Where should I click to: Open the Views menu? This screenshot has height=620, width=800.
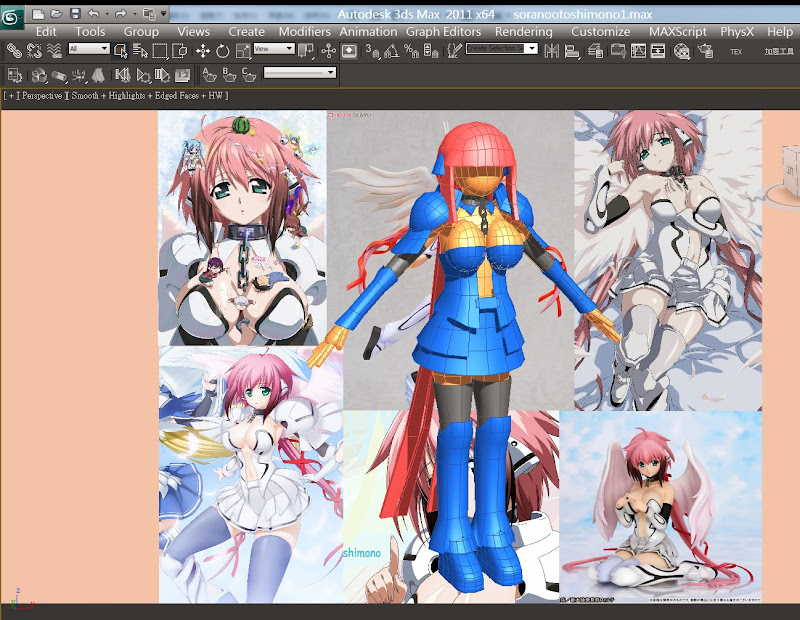(194, 32)
